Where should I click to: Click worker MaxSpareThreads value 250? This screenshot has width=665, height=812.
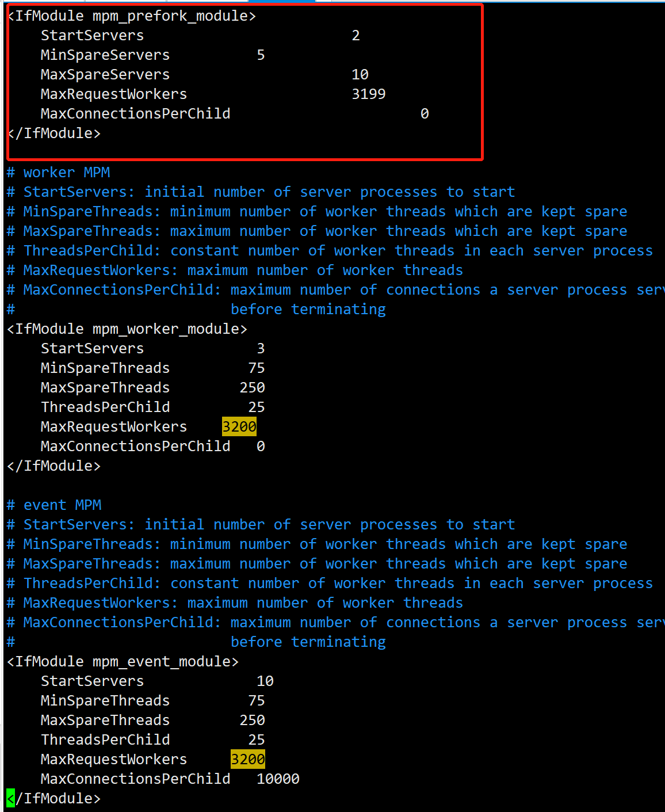click(x=253, y=388)
